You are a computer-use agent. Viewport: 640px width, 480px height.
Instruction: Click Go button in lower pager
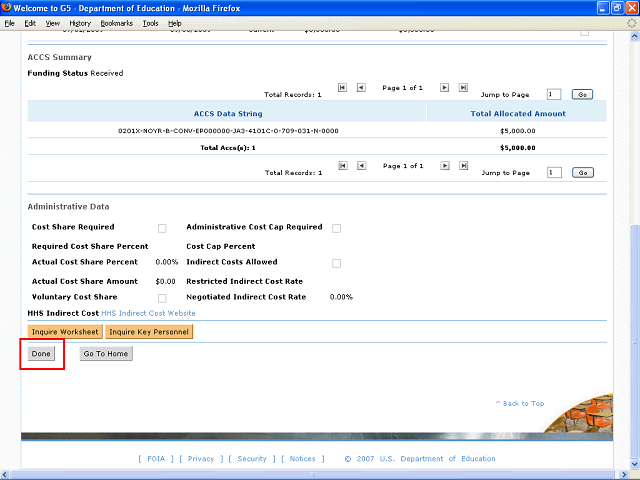(583, 173)
